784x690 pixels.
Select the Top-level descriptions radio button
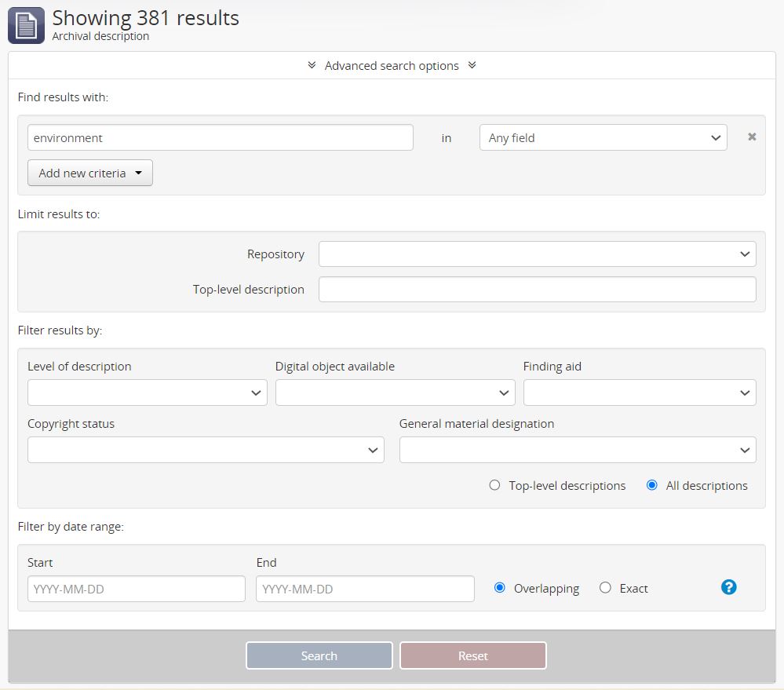click(x=494, y=485)
